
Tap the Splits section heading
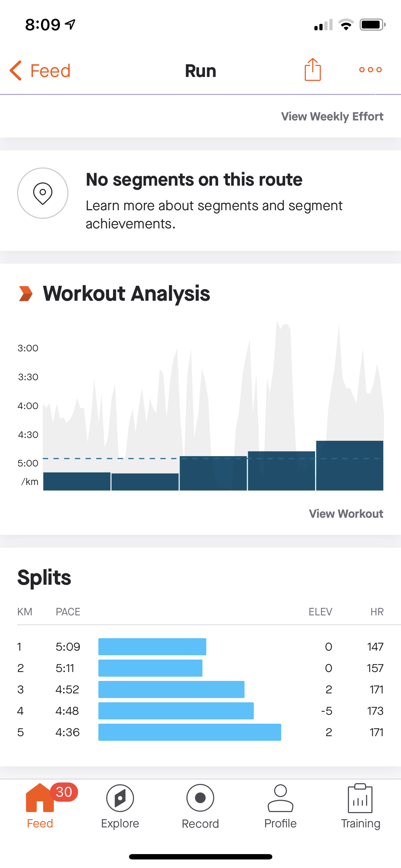pos(44,578)
